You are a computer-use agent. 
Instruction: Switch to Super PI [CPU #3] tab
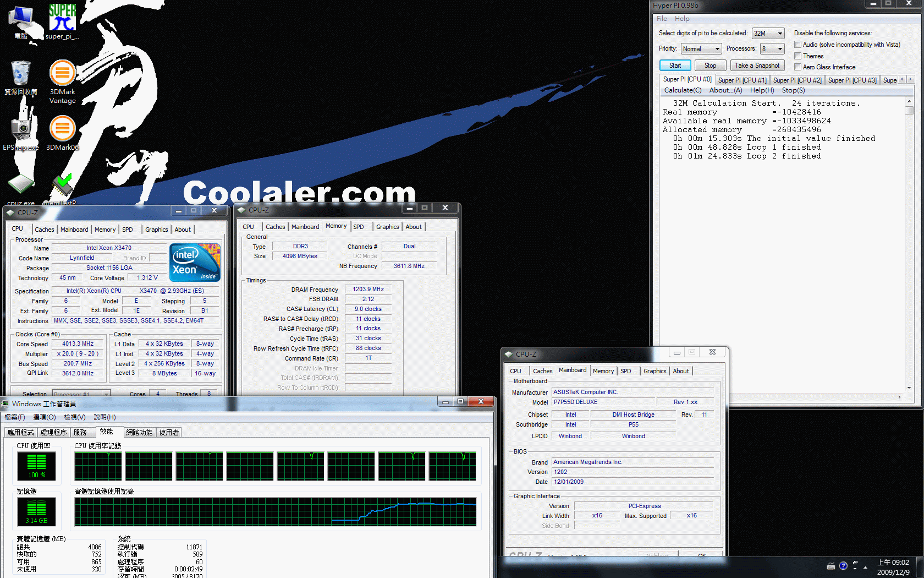coord(852,80)
